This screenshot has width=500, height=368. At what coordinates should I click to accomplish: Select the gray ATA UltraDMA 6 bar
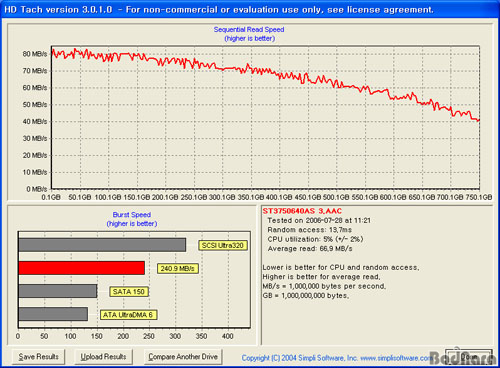tap(53, 314)
